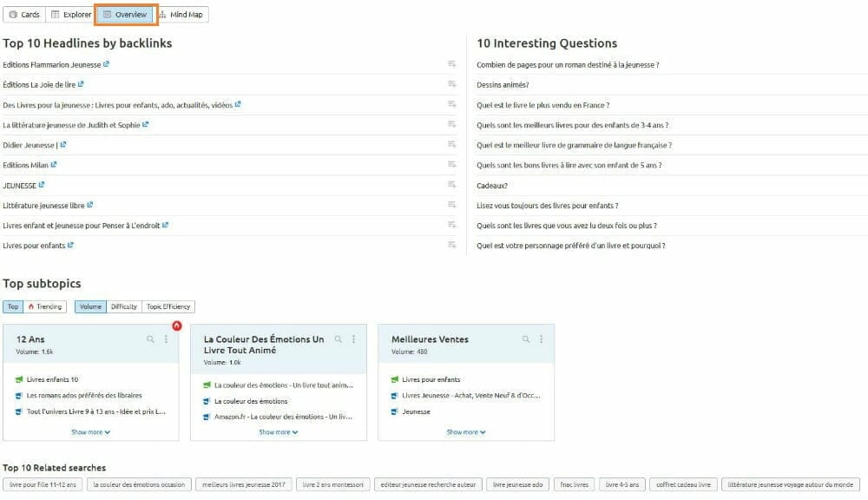The width and height of the screenshot is (868, 500).
Task: Open the Livres pour enfants headline link
Action: tap(35, 246)
